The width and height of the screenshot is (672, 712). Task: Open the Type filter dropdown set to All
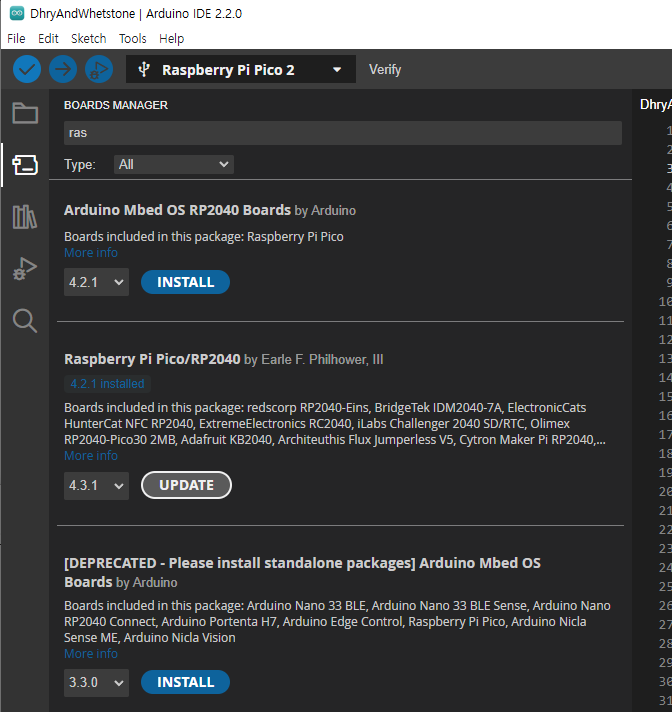click(x=174, y=164)
